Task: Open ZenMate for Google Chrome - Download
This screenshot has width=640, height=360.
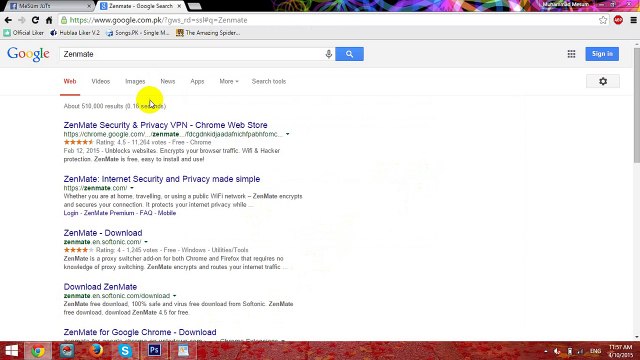Action: (x=140, y=332)
